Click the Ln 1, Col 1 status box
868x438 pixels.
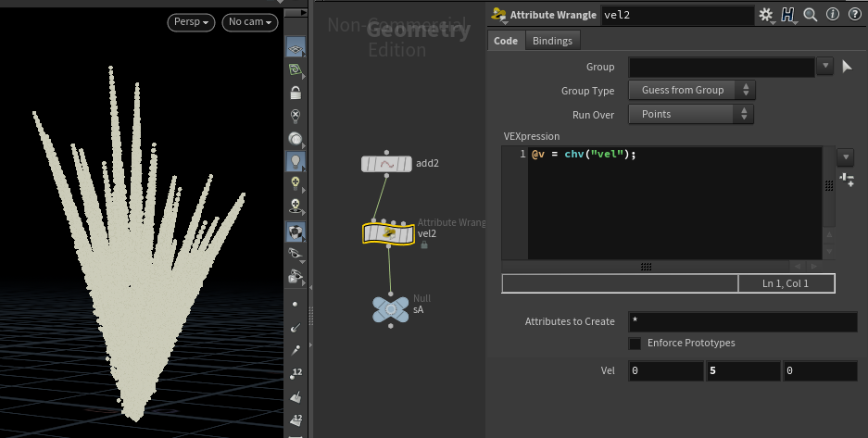tap(786, 283)
